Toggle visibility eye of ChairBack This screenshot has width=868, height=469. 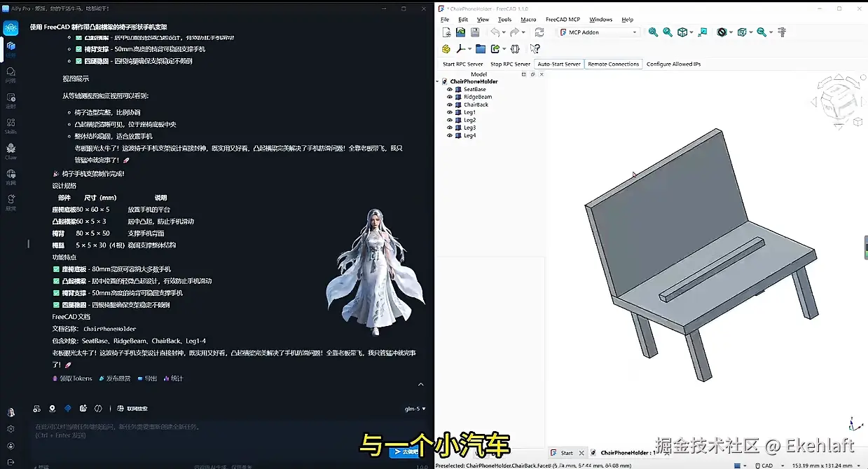(x=450, y=104)
